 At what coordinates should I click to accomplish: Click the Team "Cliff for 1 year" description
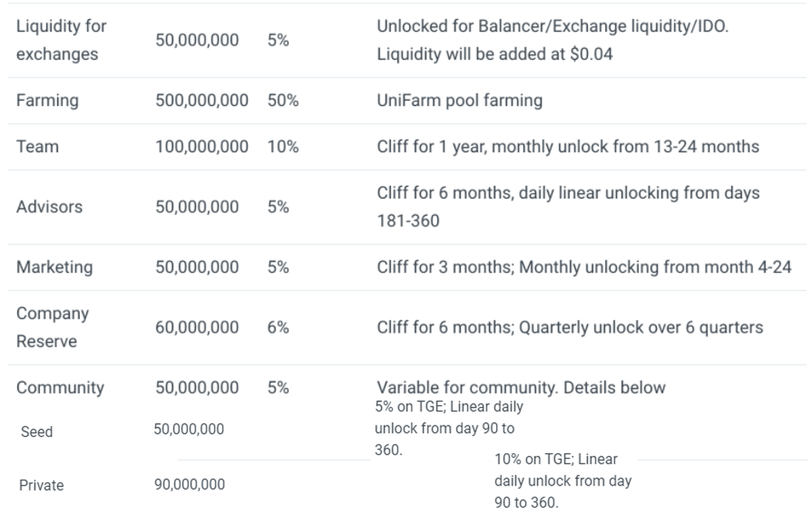point(568,147)
